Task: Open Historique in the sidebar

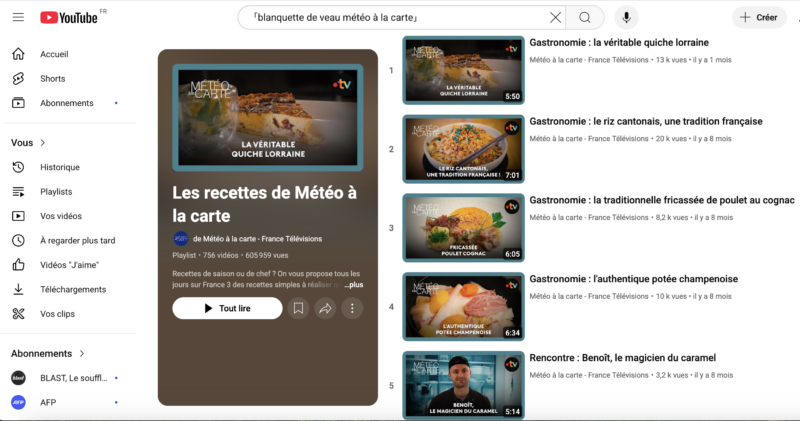Action: pos(59,167)
